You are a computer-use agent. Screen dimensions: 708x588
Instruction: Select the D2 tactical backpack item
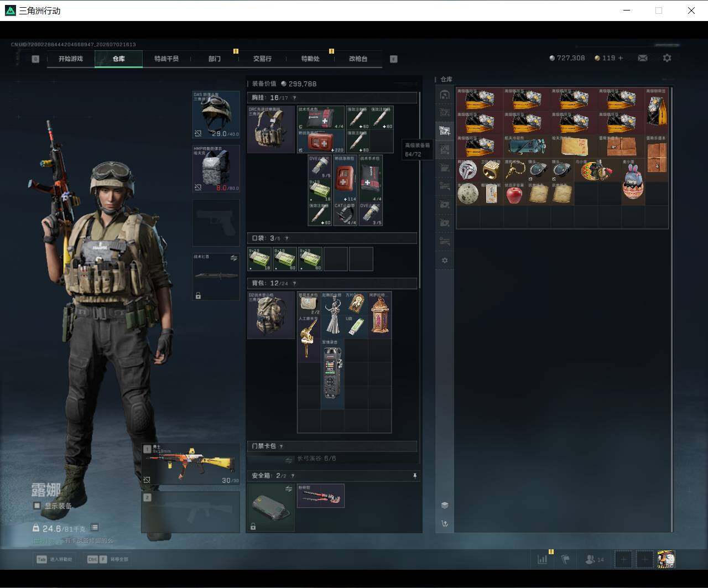coord(271,315)
